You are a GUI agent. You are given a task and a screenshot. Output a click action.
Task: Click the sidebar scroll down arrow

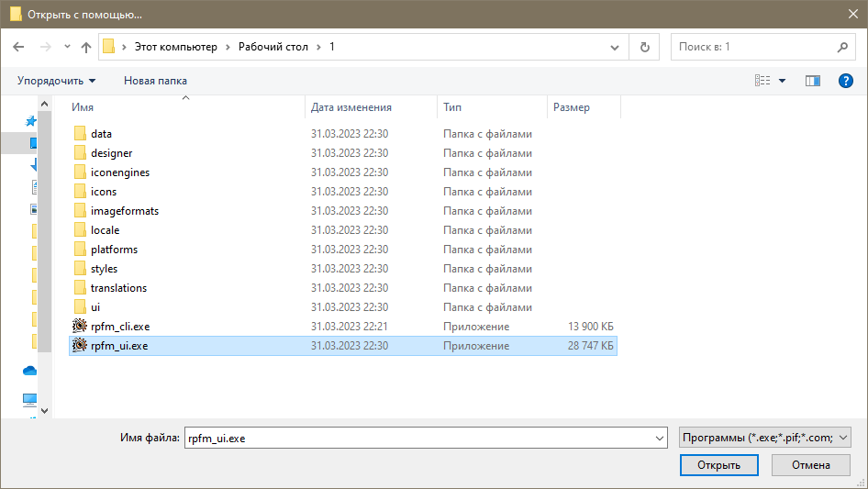click(45, 411)
